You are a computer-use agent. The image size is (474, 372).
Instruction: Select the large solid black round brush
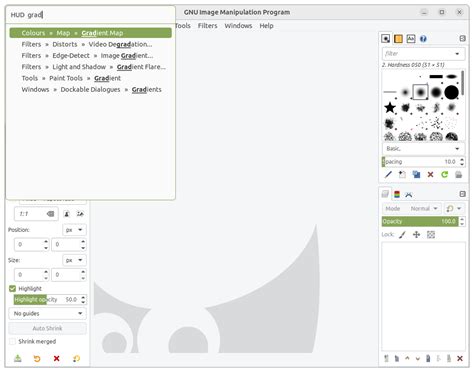coord(452,92)
